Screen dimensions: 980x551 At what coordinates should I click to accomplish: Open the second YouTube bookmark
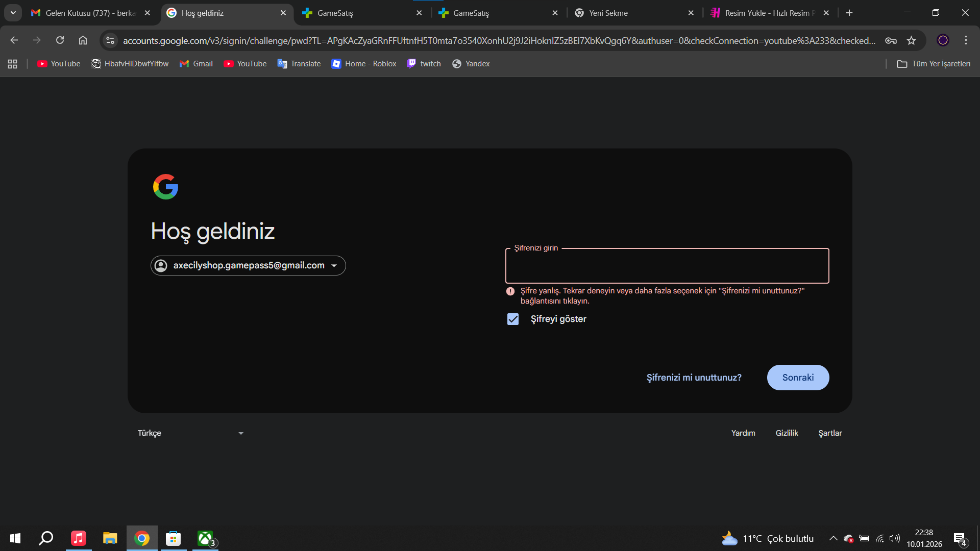click(x=245, y=64)
